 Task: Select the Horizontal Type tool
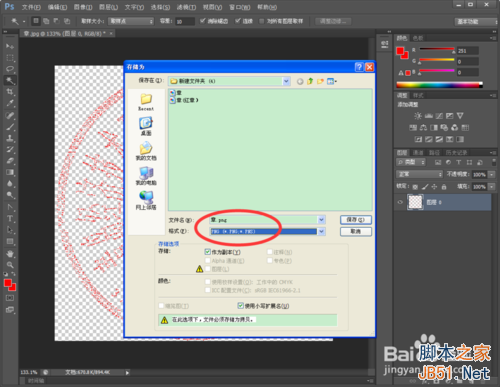click(10, 219)
